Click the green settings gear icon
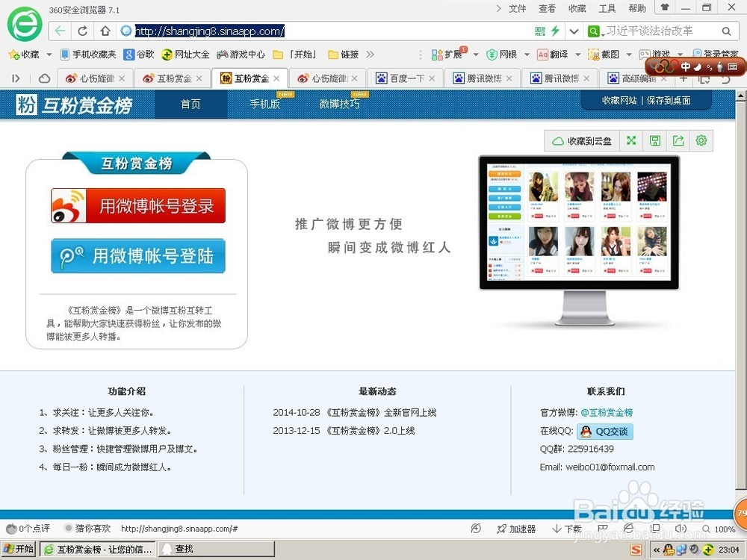747x560 pixels. 701,140
